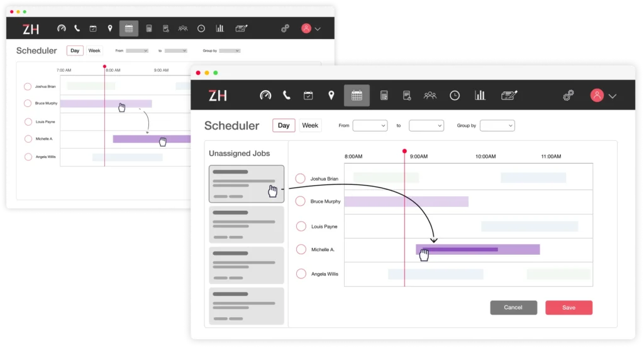Expand user menu chevron in back window
The width and height of the screenshot is (644, 348).
pyautogui.click(x=318, y=29)
